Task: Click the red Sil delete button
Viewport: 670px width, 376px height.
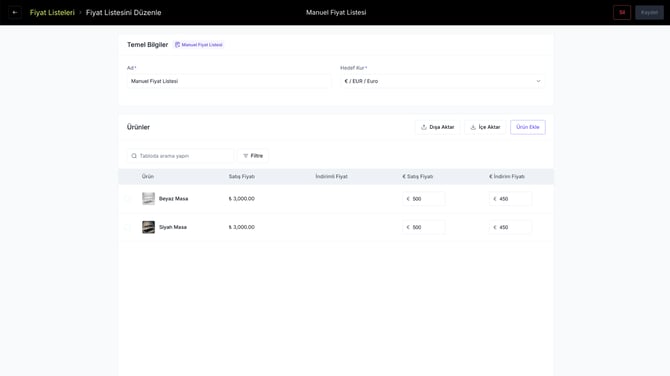Action: 622,12
